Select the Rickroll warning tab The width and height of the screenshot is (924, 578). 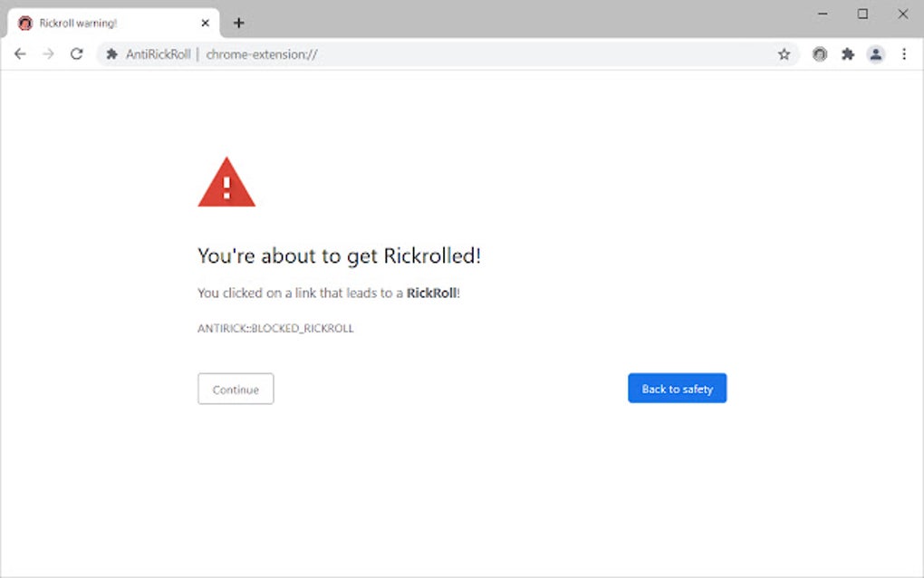(x=113, y=23)
